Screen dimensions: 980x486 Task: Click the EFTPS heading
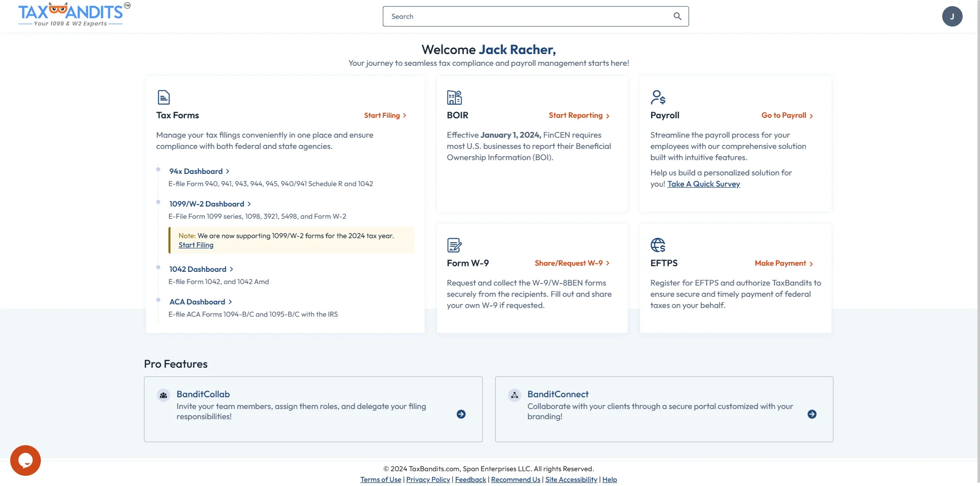coord(664,263)
